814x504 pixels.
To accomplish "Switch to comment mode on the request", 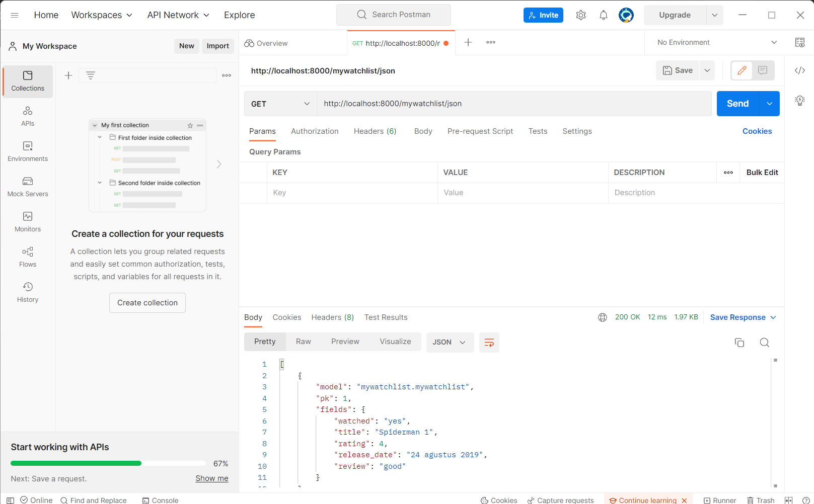I will tap(763, 70).
